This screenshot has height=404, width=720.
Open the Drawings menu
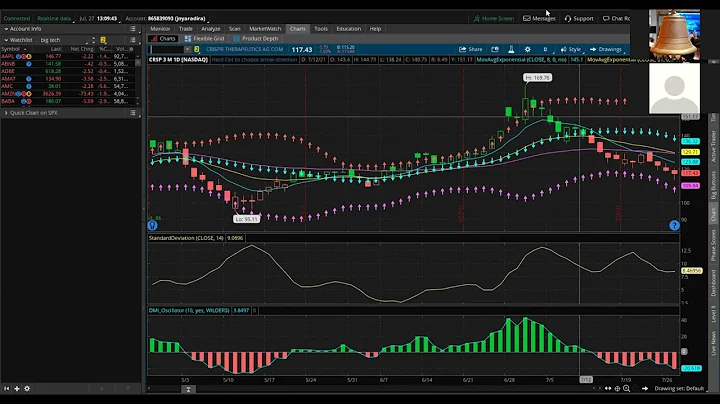click(x=606, y=49)
